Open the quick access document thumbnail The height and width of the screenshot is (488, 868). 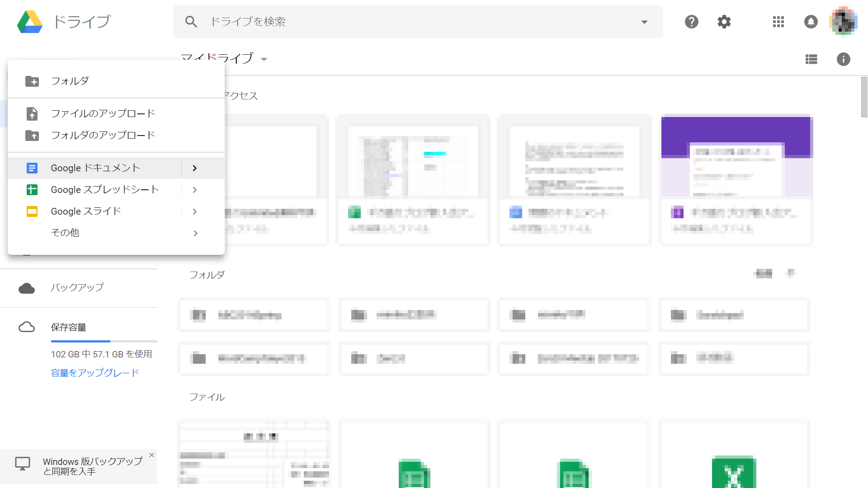pyautogui.click(x=575, y=180)
